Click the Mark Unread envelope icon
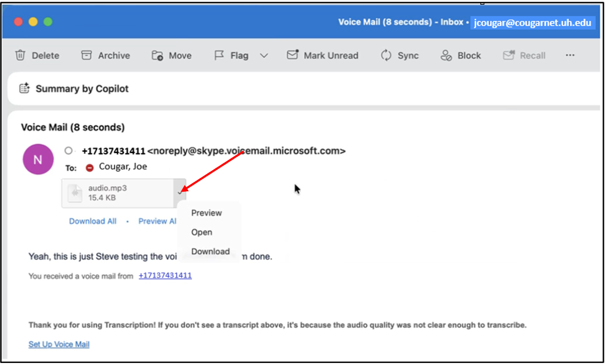Image resolution: width=605 pixels, height=364 pixels. pos(293,55)
